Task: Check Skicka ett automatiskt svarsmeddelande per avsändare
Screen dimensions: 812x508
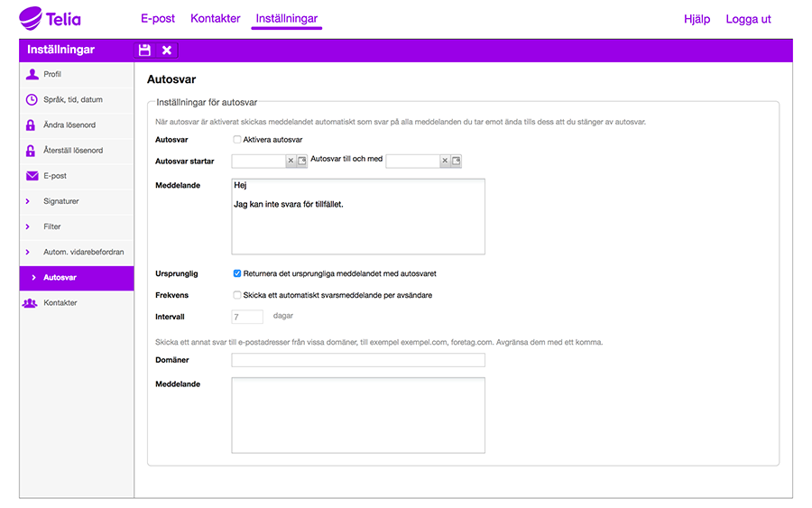Action: click(x=237, y=295)
